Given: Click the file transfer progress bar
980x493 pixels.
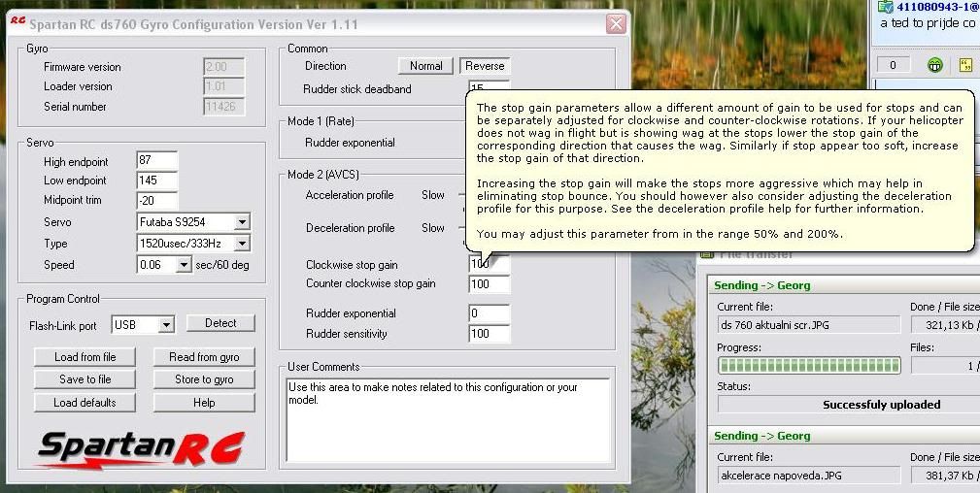Looking at the screenshot, I should point(808,366).
